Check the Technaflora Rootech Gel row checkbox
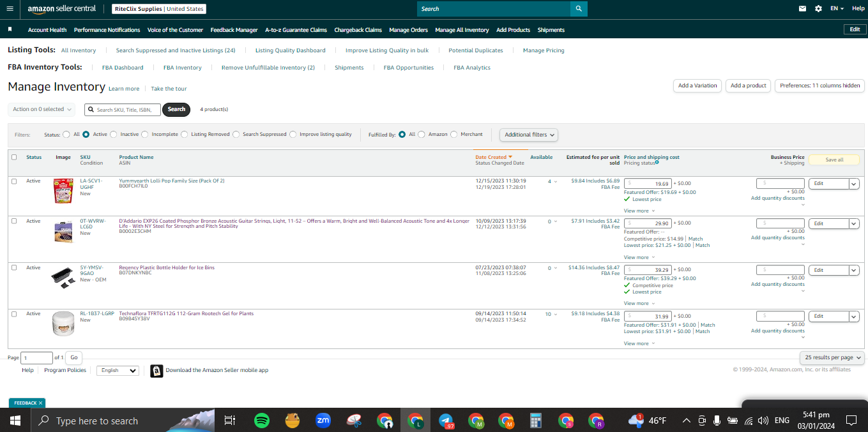Image resolution: width=868 pixels, height=432 pixels. [14, 313]
